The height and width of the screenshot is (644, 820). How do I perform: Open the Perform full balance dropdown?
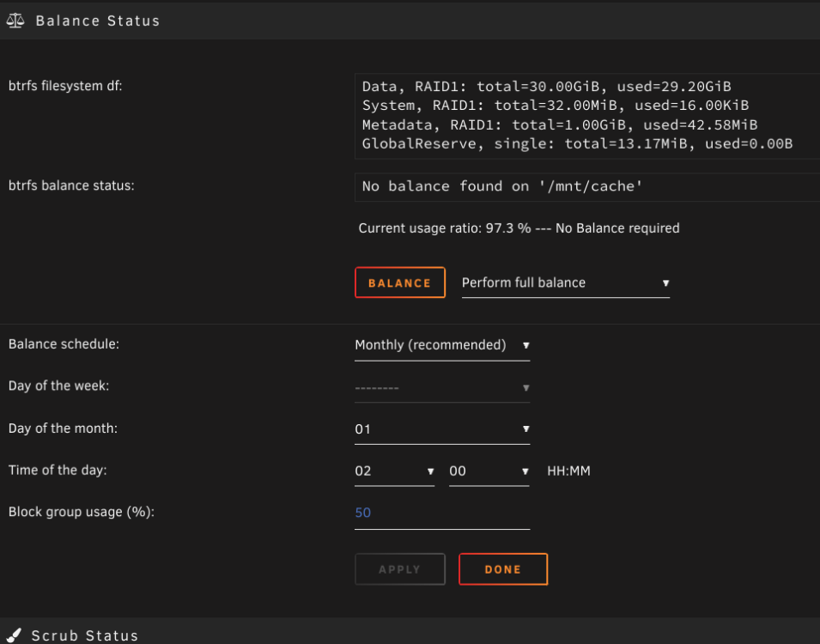[x=565, y=283]
